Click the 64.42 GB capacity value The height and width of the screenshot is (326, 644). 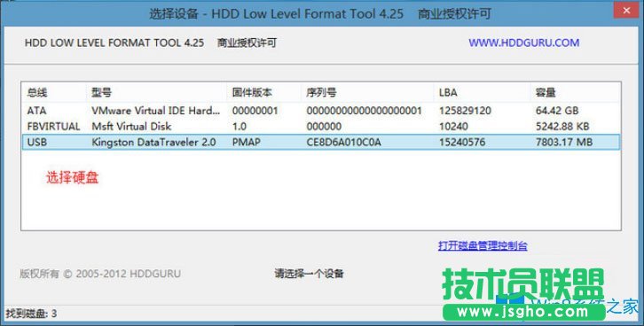pos(557,111)
